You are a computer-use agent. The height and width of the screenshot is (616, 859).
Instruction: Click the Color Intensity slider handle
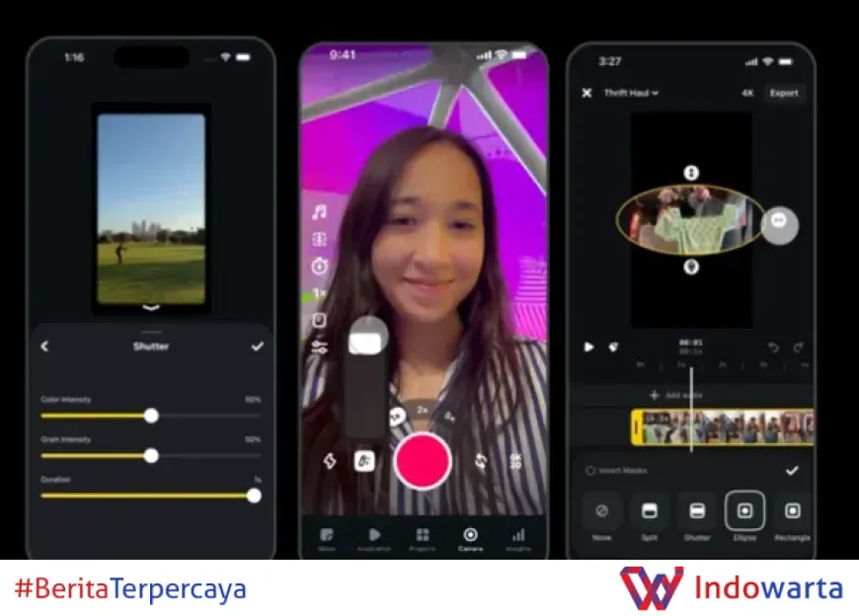(151, 416)
